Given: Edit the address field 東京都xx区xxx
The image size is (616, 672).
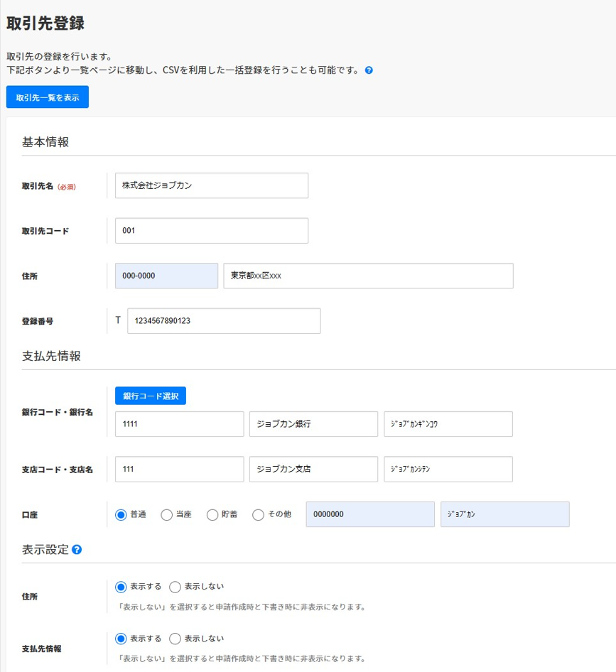Looking at the screenshot, I should pyautogui.click(x=368, y=276).
